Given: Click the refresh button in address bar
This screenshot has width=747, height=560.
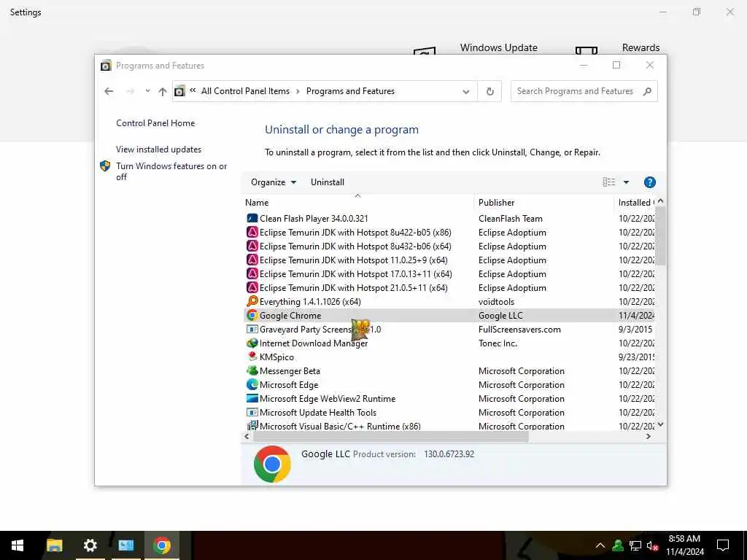Looking at the screenshot, I should coord(489,91).
